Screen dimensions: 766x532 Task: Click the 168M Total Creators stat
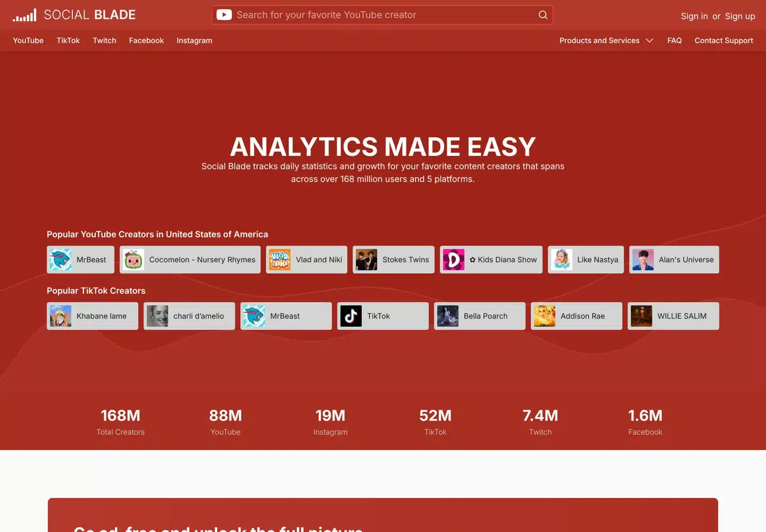pos(121,422)
